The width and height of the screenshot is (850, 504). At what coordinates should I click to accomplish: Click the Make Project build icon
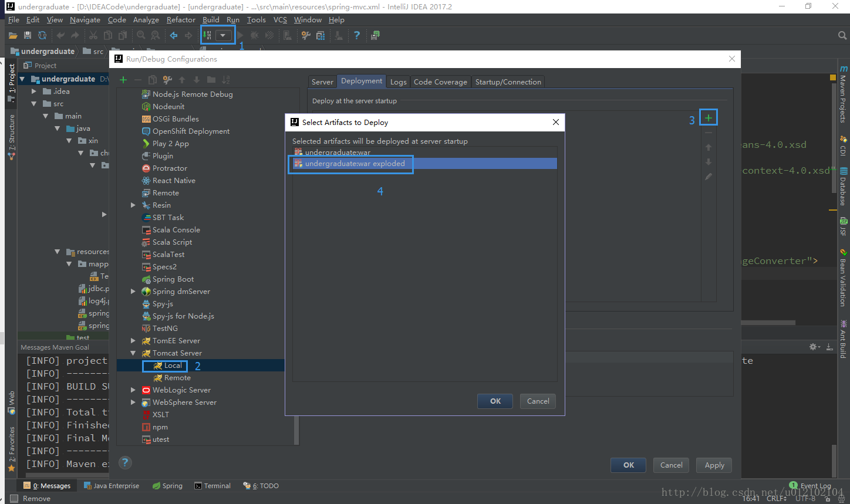click(x=207, y=35)
